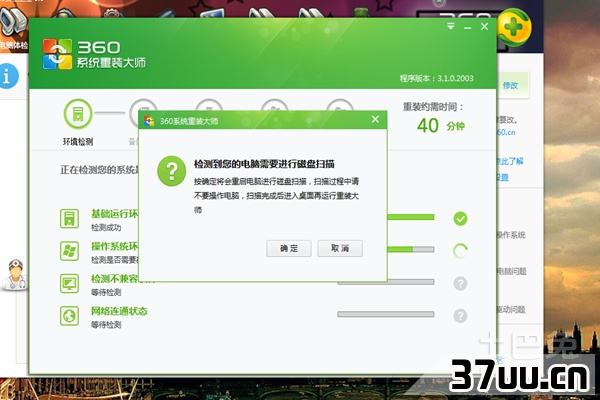Click the blue info icon on left edge
Image resolution: width=600 pixels, height=400 pixels.
pos(8,76)
